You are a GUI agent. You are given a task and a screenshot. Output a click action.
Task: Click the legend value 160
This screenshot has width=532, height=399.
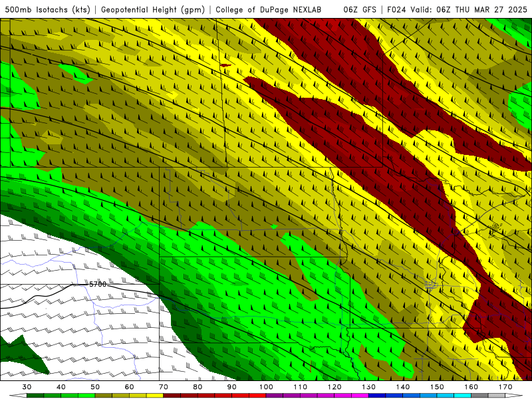tap(471, 387)
